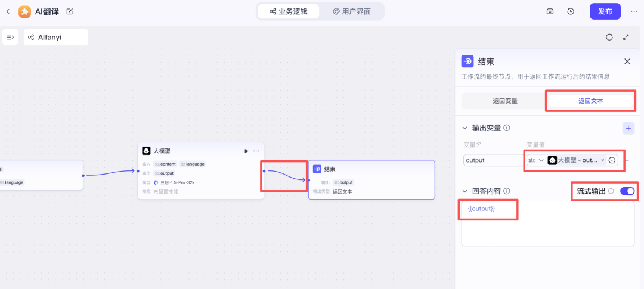Delete the output variable row
This screenshot has height=289, width=644.
(627, 160)
